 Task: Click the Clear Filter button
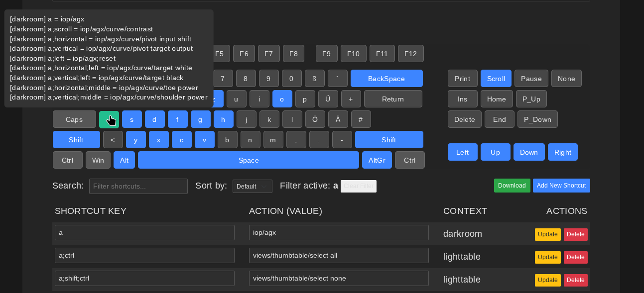point(358,186)
